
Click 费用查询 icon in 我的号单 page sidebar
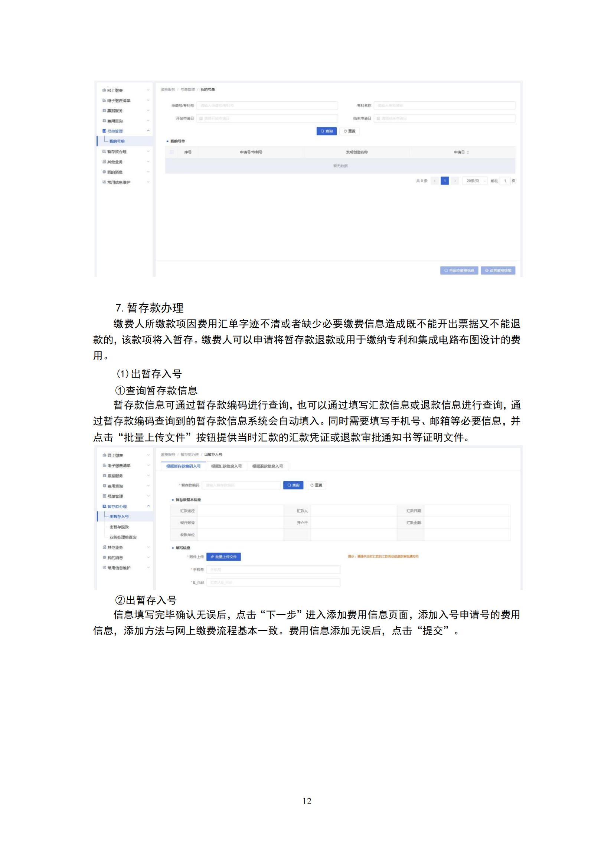[x=104, y=121]
